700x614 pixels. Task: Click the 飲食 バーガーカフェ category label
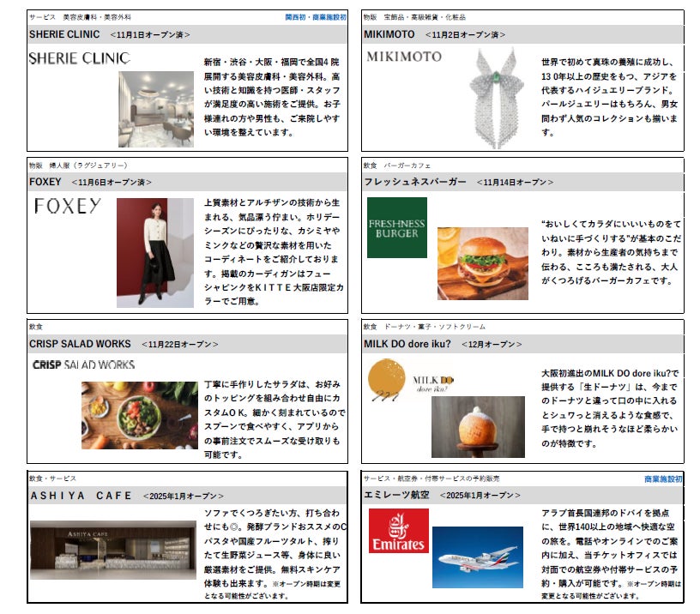click(x=397, y=166)
